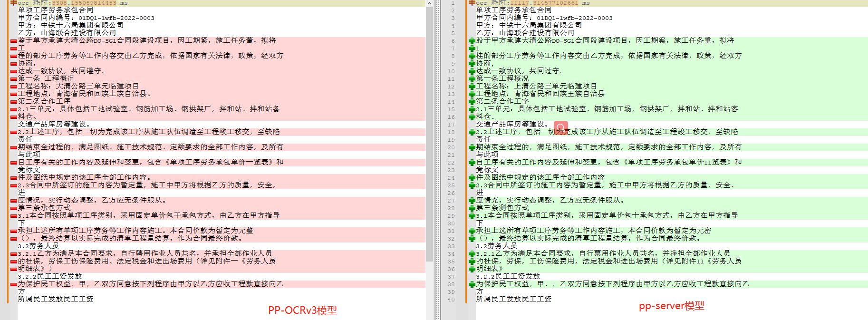Click line number 24 in the right pane's gutter
This screenshot has width=868, height=320.
(451, 178)
